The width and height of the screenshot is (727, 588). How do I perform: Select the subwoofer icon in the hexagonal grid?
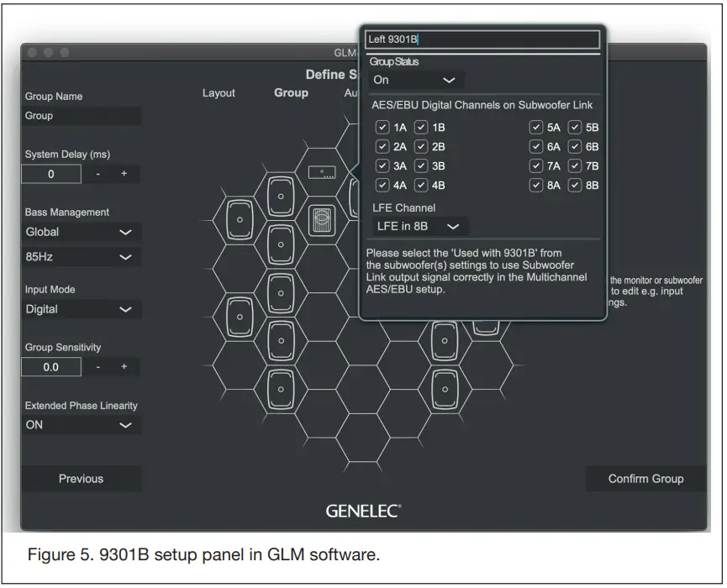320,221
